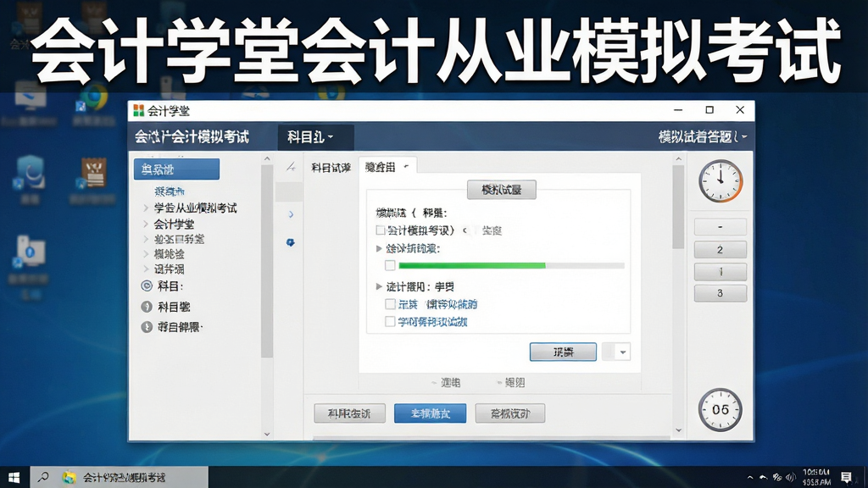Viewport: 868px width, 488px height.
Task: Click the round 05 countdown timer
Action: tap(721, 409)
